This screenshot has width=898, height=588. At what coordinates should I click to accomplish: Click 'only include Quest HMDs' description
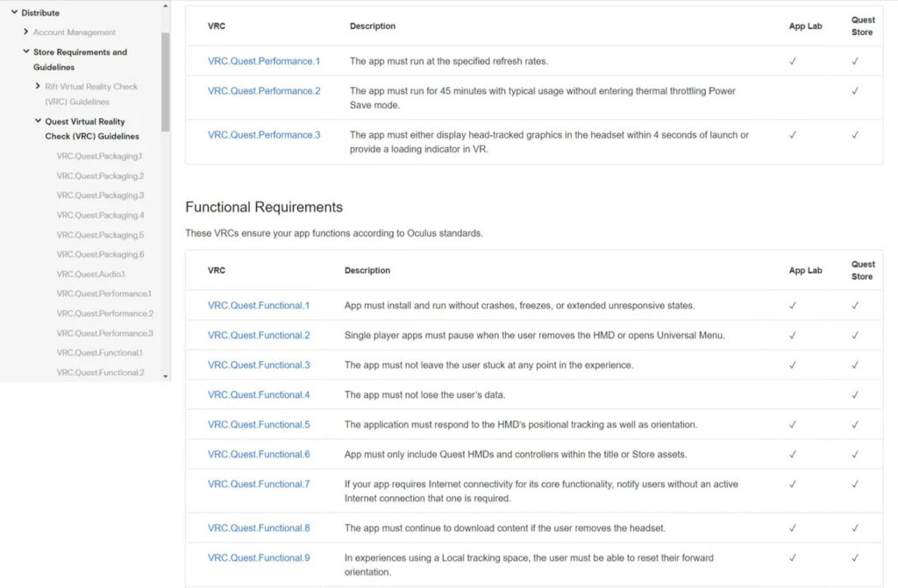pos(516,454)
